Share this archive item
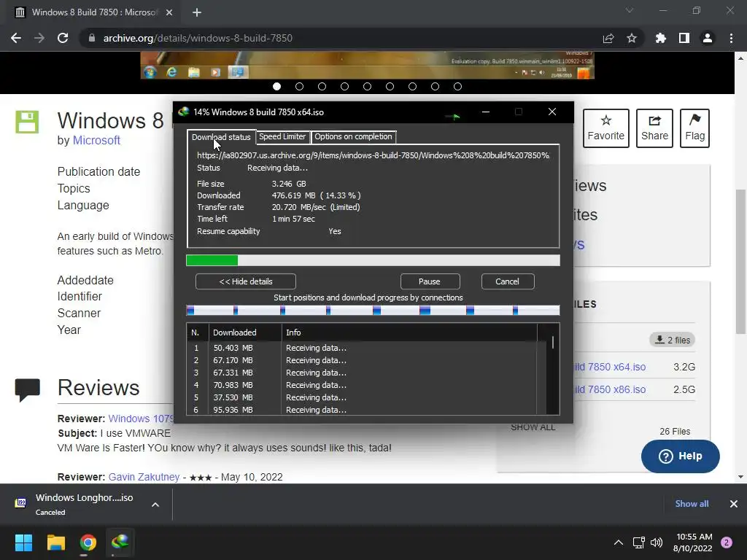Image resolution: width=747 pixels, height=560 pixels. pyautogui.click(x=654, y=128)
